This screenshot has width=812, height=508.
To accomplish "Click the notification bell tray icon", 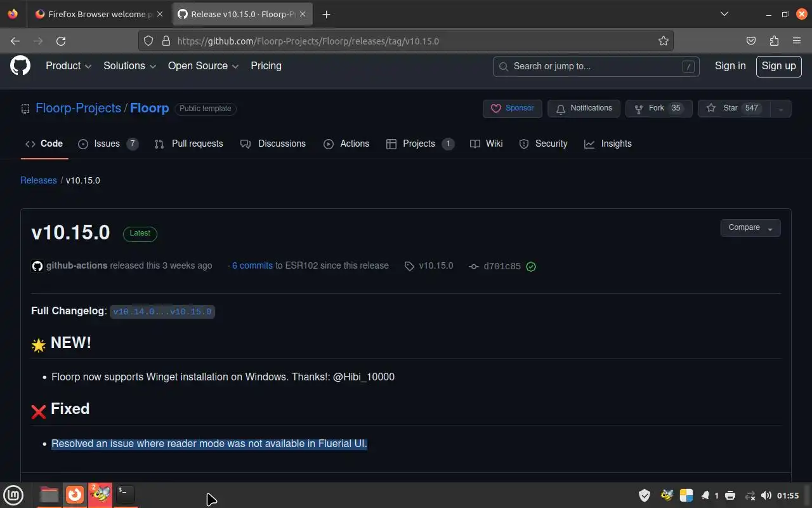I will [705, 495].
